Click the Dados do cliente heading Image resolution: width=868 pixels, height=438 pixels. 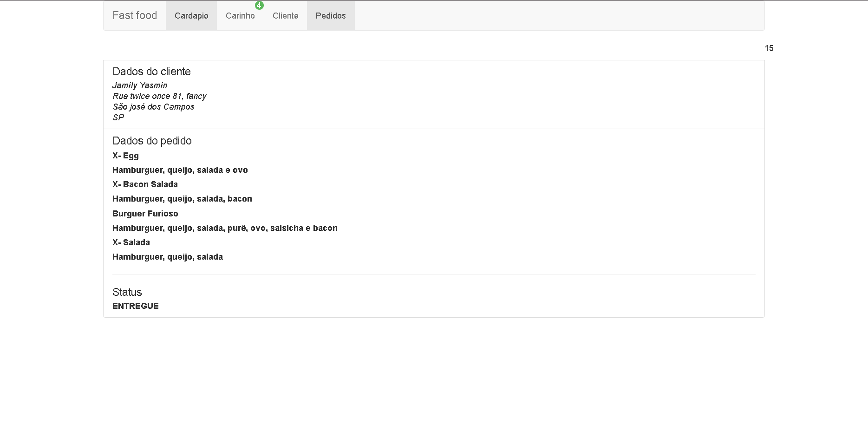151,72
